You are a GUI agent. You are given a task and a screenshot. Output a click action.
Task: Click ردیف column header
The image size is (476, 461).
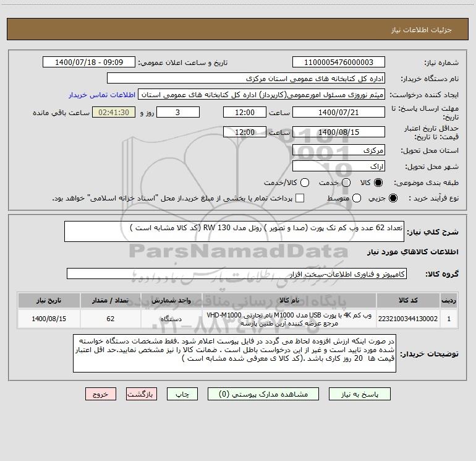point(449,300)
